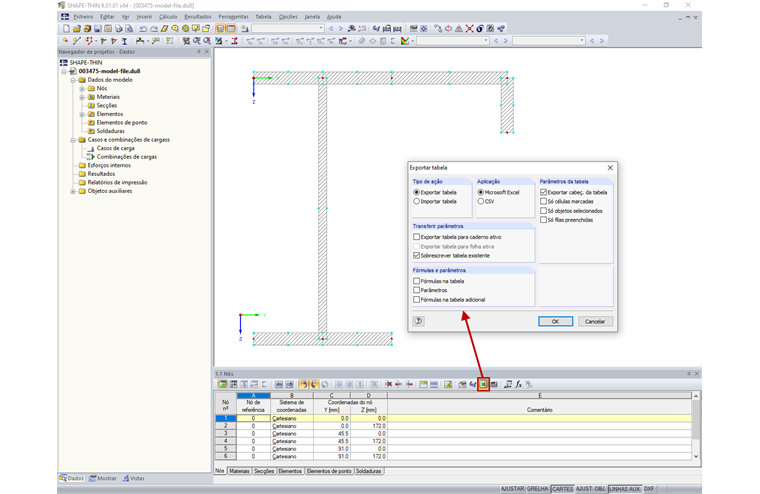Viewport: 760px width, 494px height.
Task: Enable Fórmulas na tabela checkbox
Action: (416, 281)
